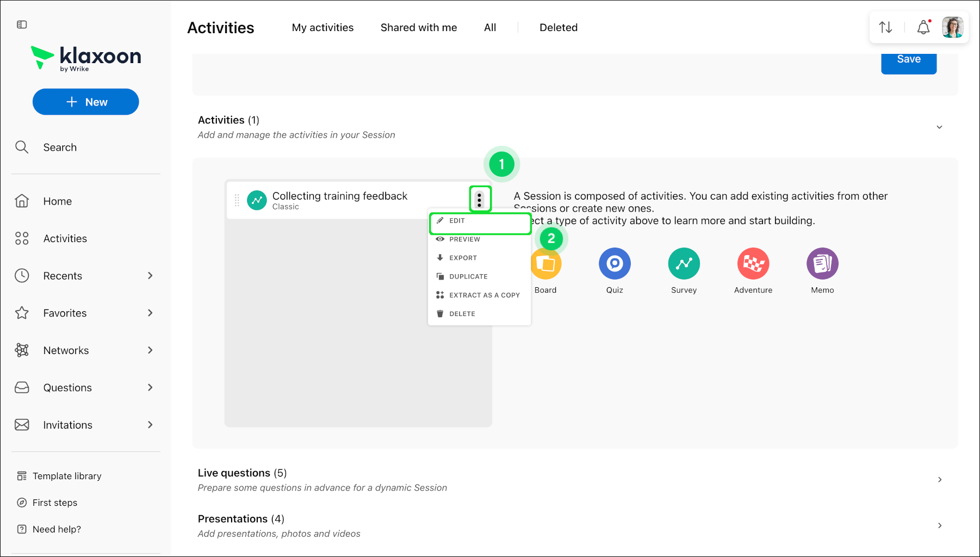Screen dimensions: 980x557
Task: Click the sort arrows icon
Action: 885,27
